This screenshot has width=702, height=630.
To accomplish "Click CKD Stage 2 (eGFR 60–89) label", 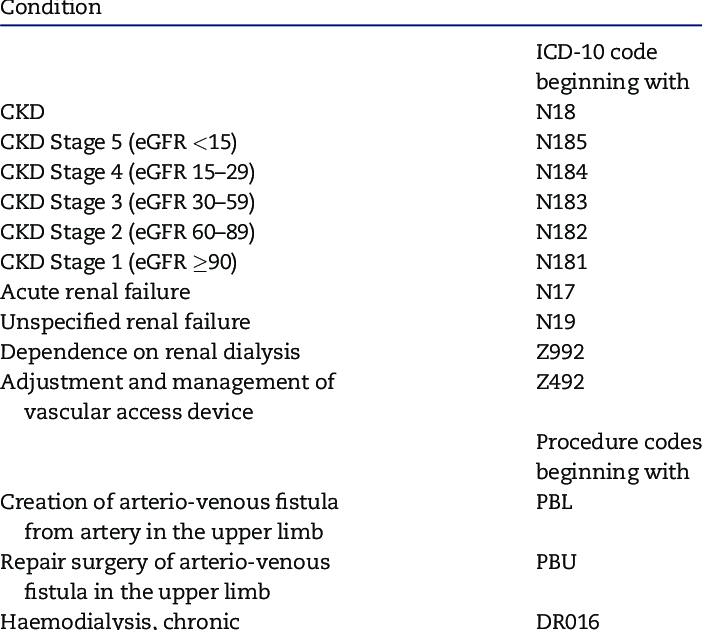I will [127, 232].
